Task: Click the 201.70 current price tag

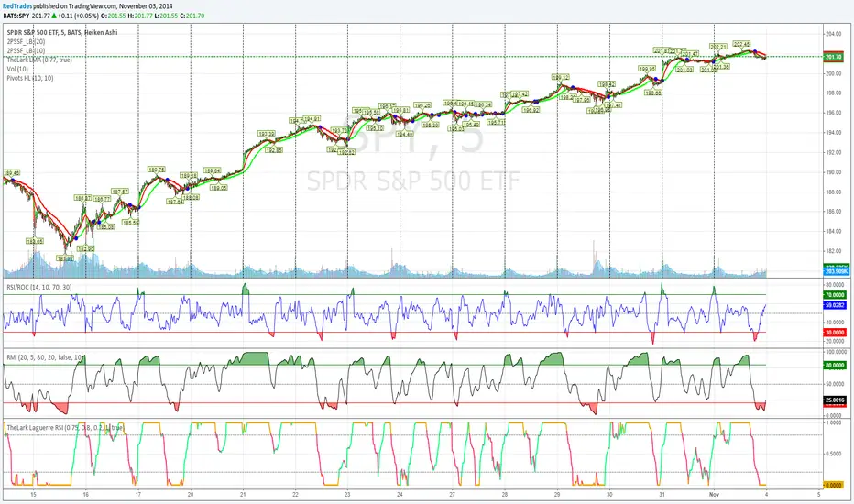Action: (833, 57)
